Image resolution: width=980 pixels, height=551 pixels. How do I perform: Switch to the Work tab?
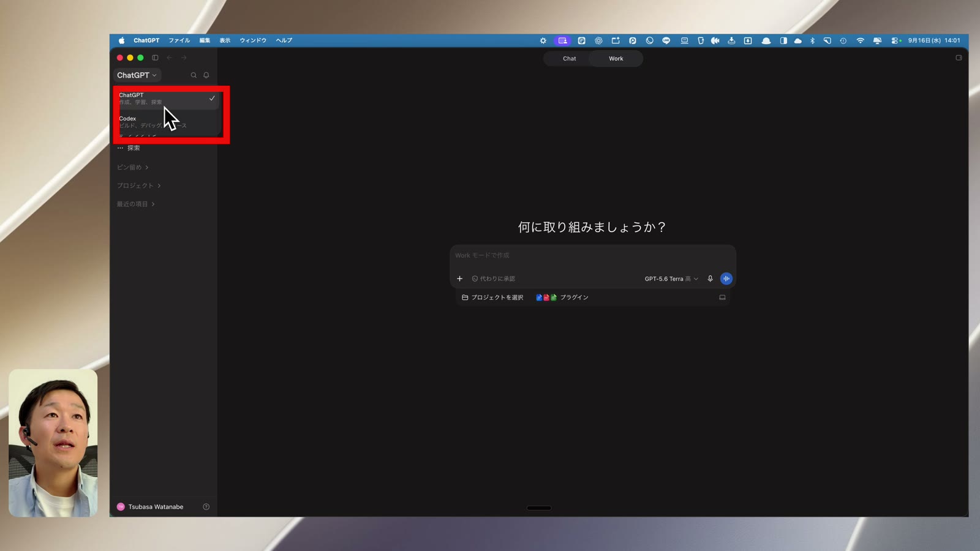tap(616, 59)
